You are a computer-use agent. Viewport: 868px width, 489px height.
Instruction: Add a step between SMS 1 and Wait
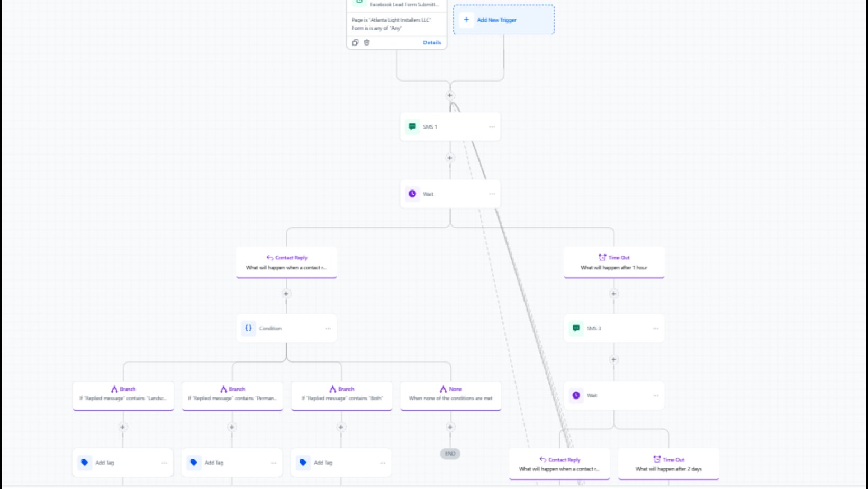coord(450,158)
